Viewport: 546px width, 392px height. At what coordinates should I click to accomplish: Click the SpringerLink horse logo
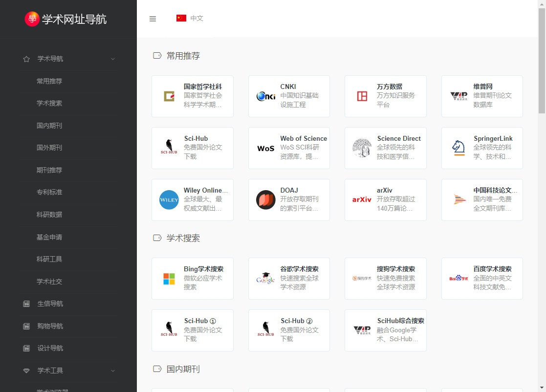pyautogui.click(x=459, y=148)
